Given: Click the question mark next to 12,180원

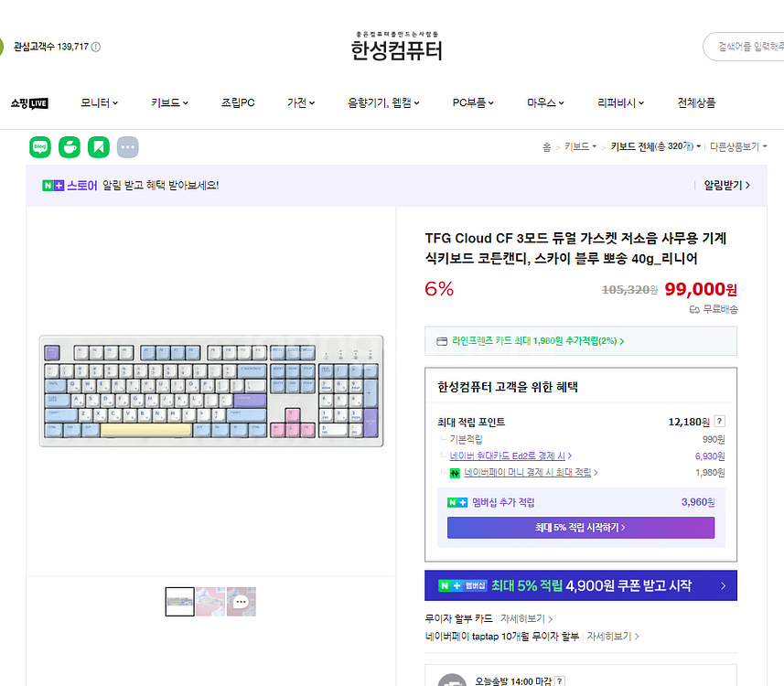Looking at the screenshot, I should tap(719, 421).
